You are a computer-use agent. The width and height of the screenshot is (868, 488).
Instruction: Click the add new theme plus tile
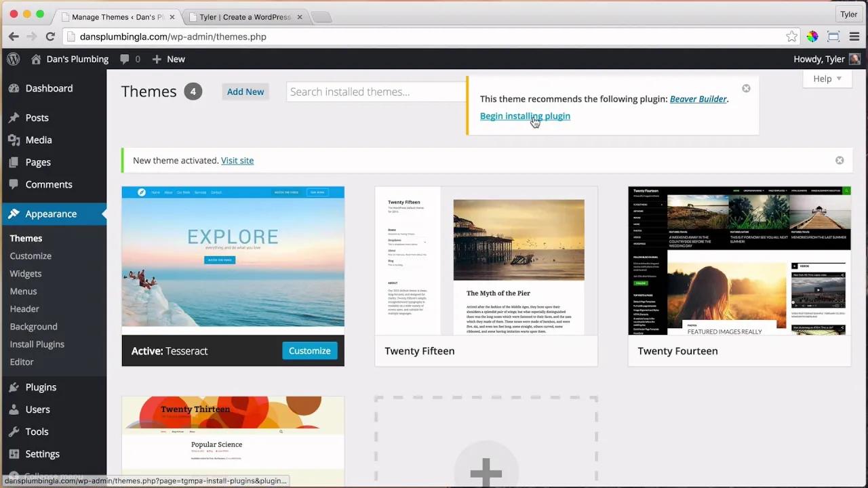486,442
